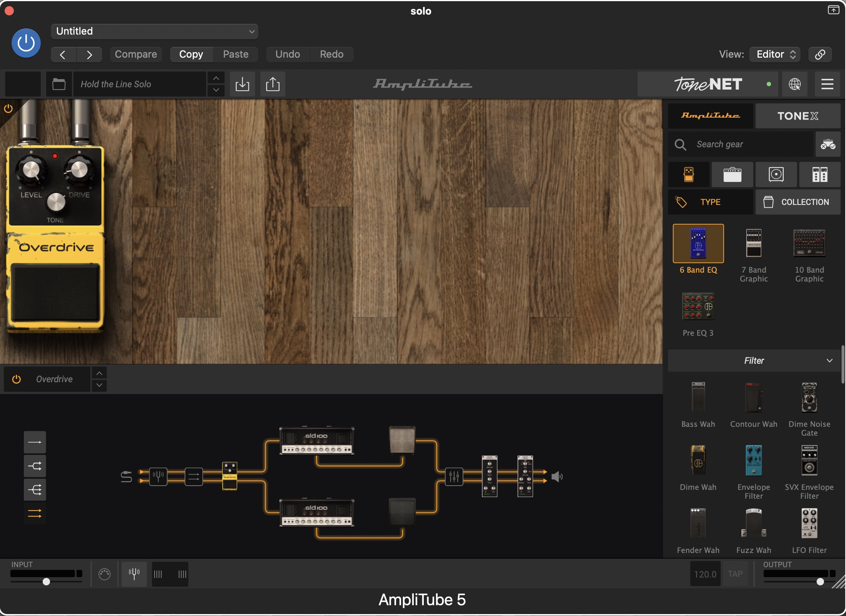Click the Compare button
Screen dimensions: 846x616
pos(136,54)
